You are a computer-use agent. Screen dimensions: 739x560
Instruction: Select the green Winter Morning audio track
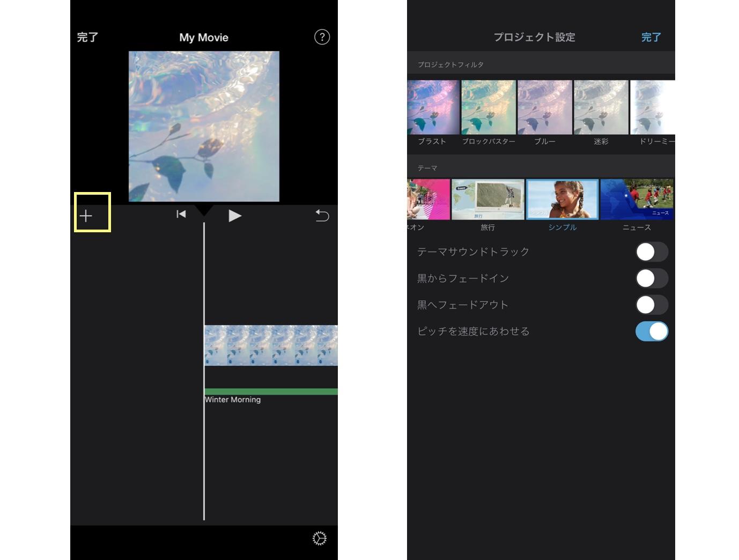(271, 392)
